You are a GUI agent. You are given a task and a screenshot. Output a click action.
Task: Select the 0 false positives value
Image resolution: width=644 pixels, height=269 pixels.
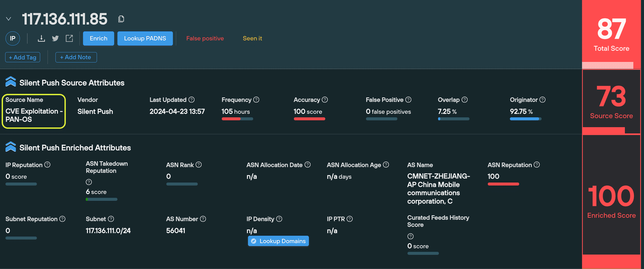tap(388, 112)
